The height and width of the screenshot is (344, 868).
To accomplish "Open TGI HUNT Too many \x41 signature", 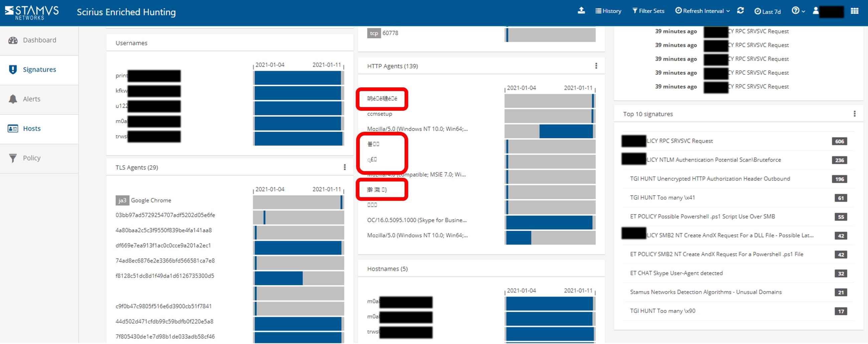I will point(662,198).
